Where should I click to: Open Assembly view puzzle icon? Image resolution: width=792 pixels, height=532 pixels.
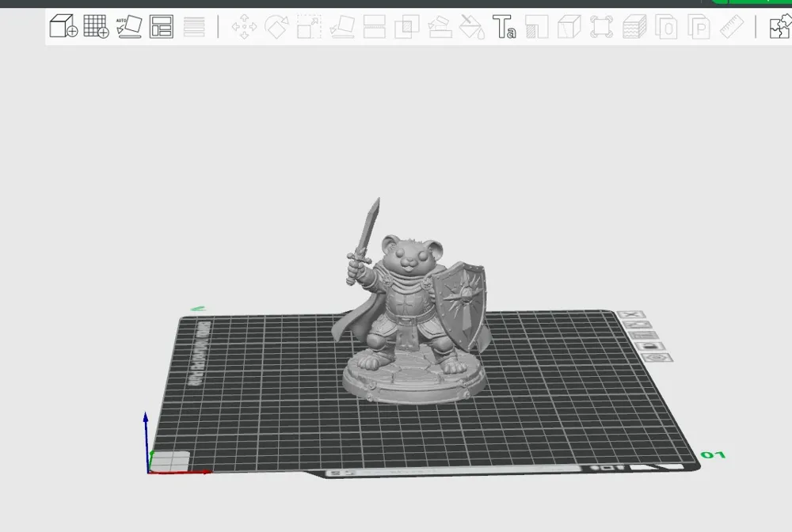(780, 26)
